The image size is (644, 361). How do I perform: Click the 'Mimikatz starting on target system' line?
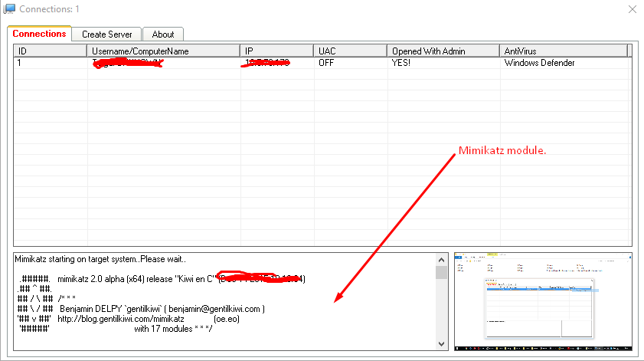click(x=100, y=259)
